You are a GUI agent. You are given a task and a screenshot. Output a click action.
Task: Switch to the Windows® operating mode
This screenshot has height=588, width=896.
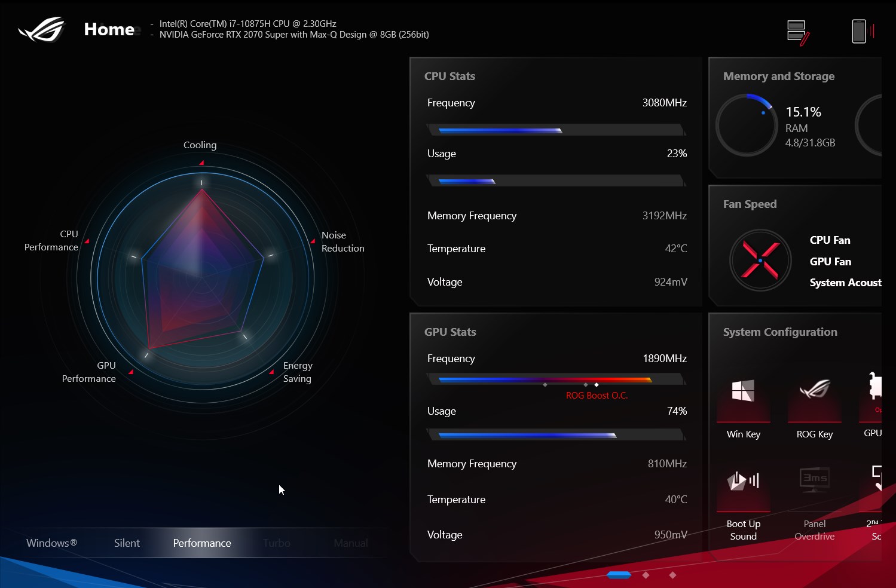click(x=52, y=543)
